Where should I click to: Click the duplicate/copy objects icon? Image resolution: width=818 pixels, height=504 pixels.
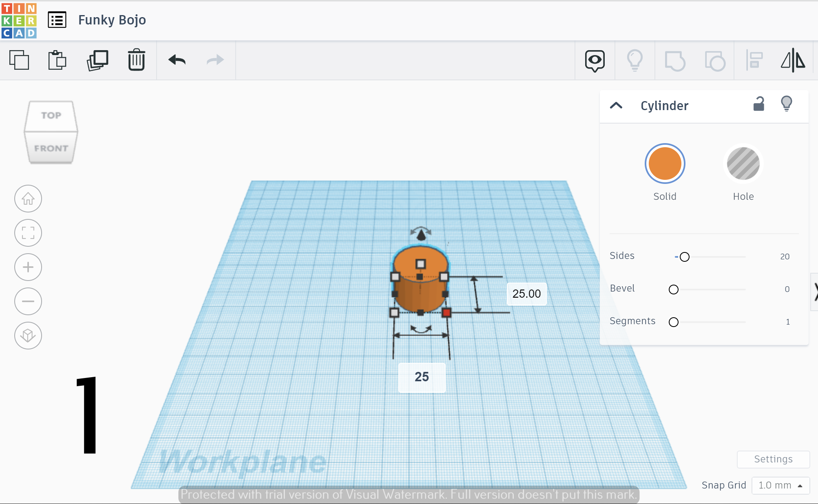click(x=97, y=60)
